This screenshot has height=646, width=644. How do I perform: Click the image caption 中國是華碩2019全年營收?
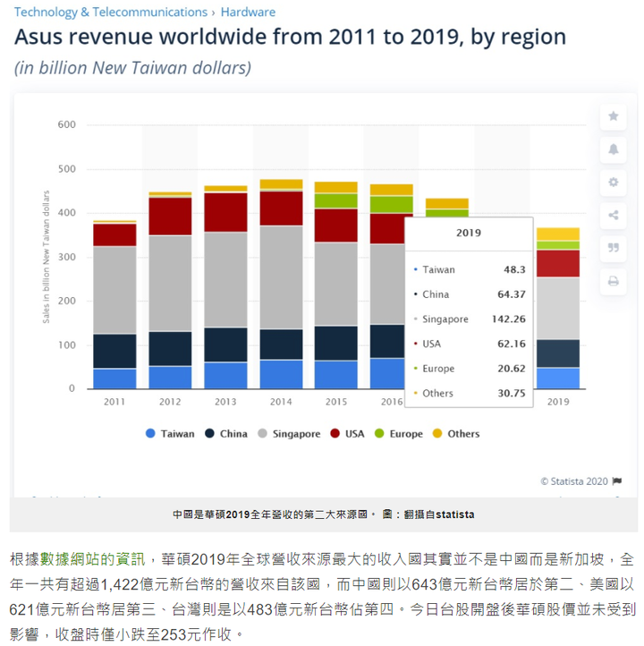[323, 514]
